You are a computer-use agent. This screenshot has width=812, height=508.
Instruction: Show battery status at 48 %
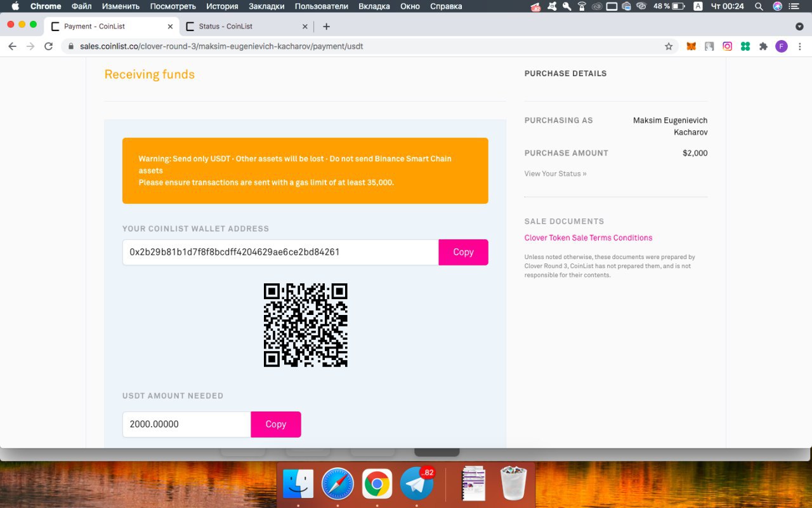coord(669,6)
